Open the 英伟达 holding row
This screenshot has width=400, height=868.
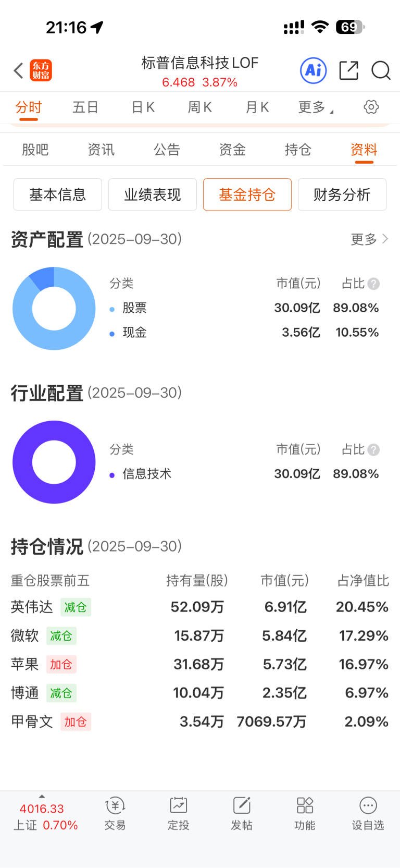coord(200,607)
